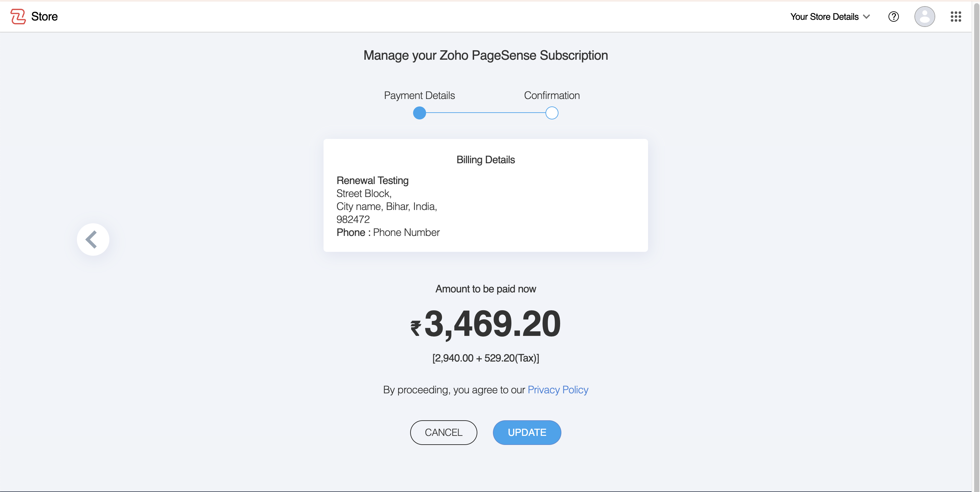Open the user profile avatar
Viewport: 980px width, 492px height.
point(925,16)
